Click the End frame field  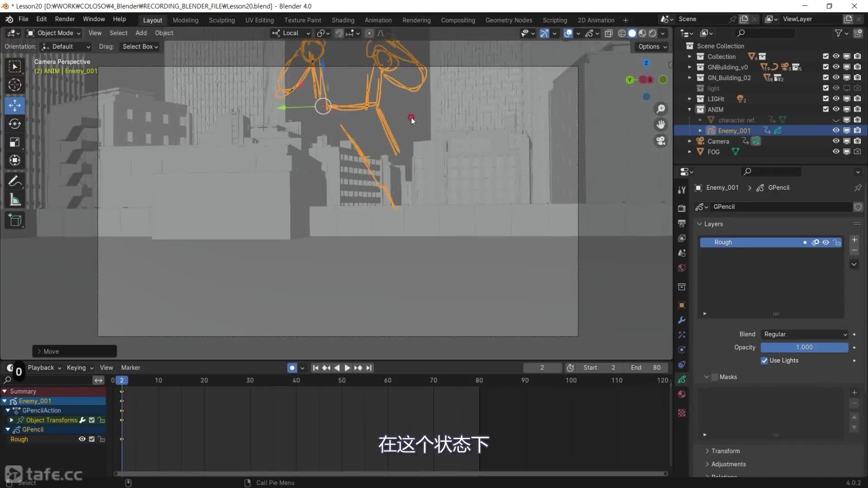[646, 368]
